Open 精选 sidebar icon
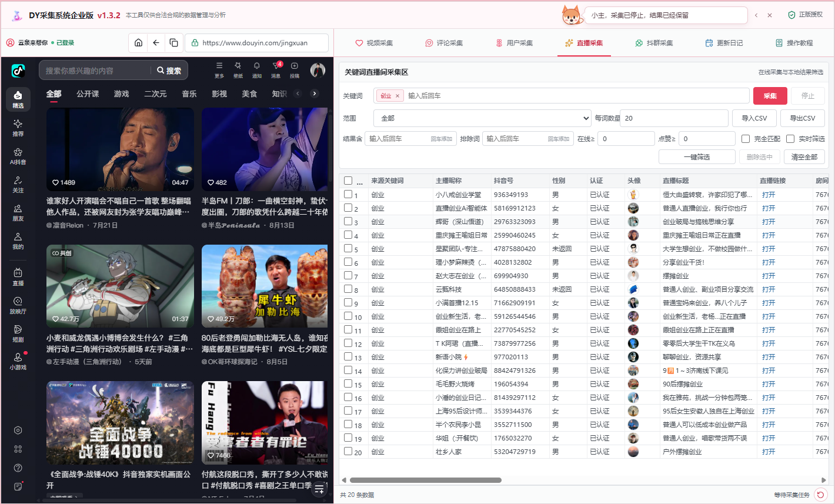Image resolution: width=835 pixels, height=504 pixels. (18, 99)
